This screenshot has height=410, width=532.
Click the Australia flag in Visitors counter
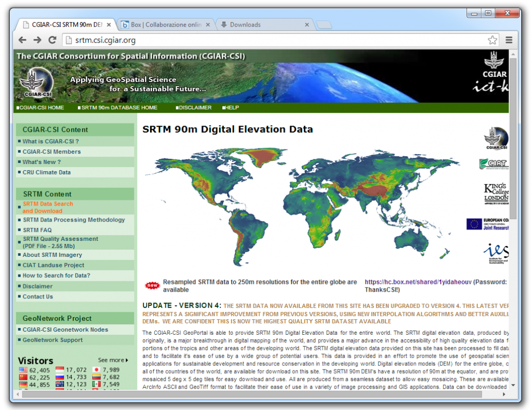point(60,384)
